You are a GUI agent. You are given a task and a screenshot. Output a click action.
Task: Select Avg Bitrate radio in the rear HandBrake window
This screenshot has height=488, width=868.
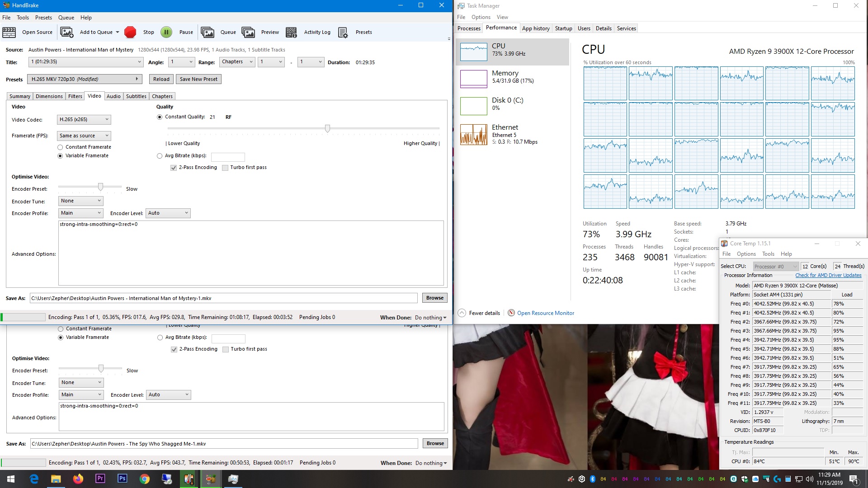click(160, 338)
